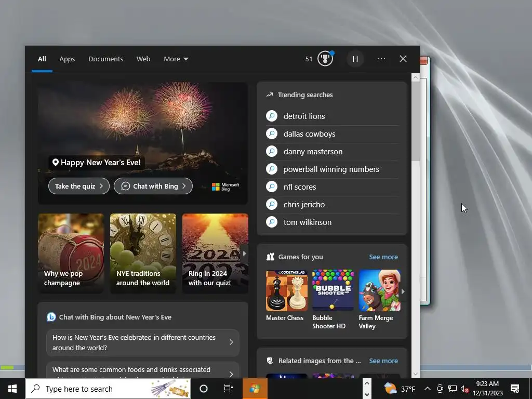Viewport: 532px width, 399px height.
Task: Open Ring in 2024 quiz card
Action: pyautogui.click(x=215, y=253)
